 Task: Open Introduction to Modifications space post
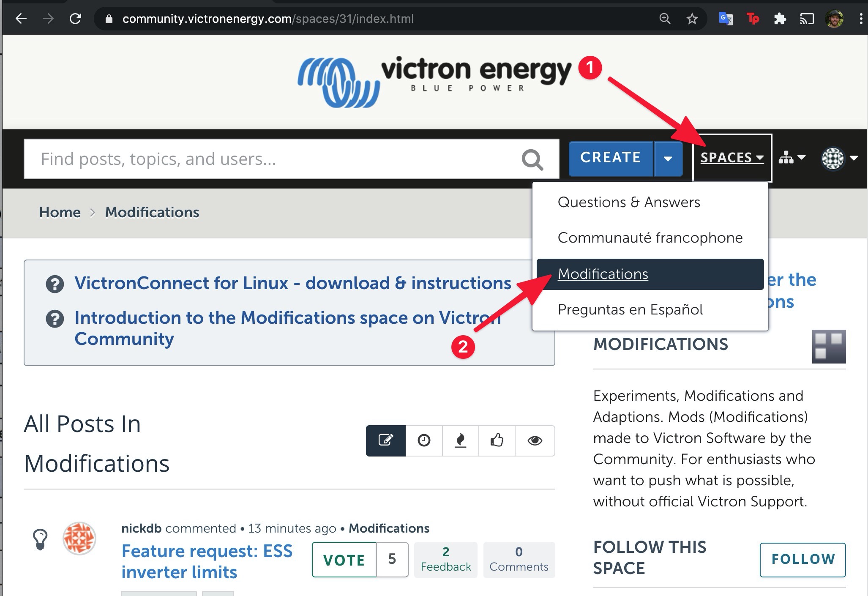[x=287, y=328]
